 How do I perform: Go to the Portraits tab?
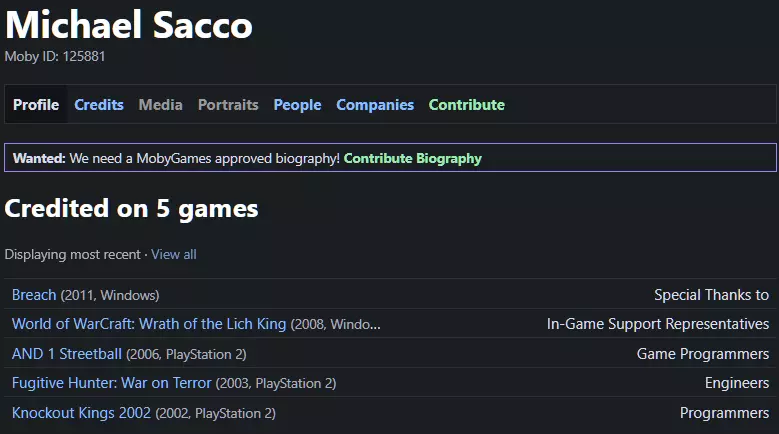click(228, 105)
